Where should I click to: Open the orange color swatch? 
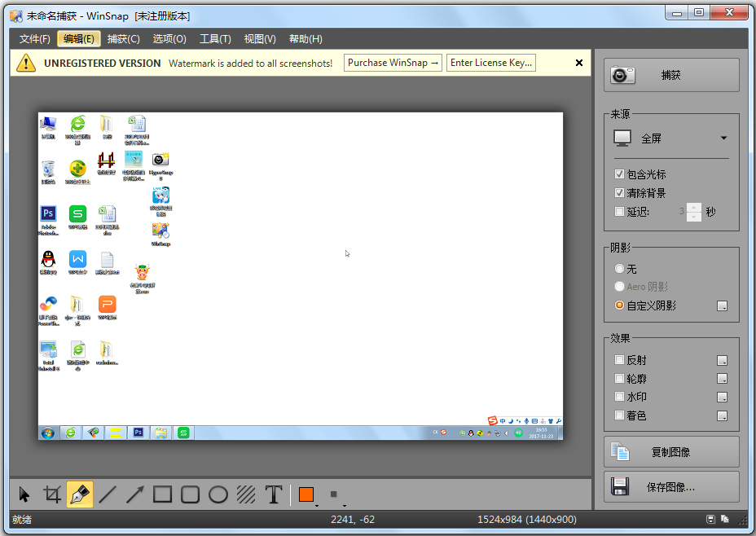[x=306, y=494]
